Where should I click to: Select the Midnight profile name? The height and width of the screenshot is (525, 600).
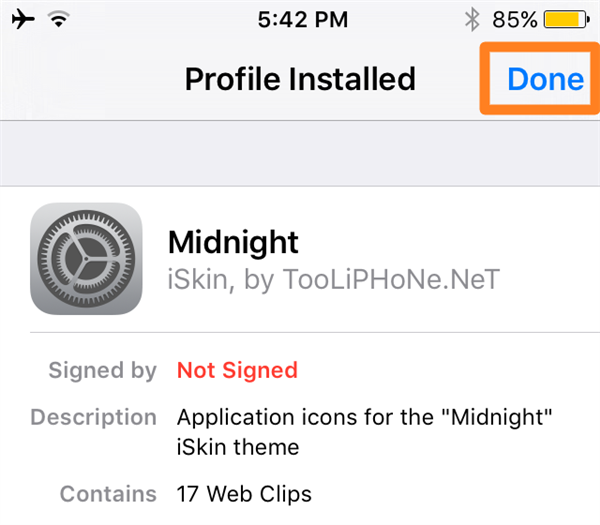pyautogui.click(x=233, y=242)
